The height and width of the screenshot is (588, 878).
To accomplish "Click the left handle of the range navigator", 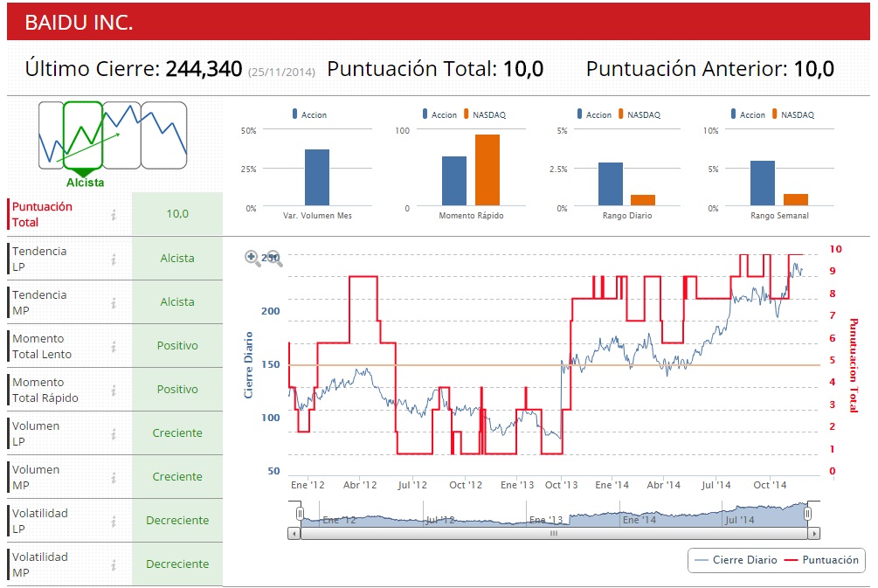I will pyautogui.click(x=300, y=514).
